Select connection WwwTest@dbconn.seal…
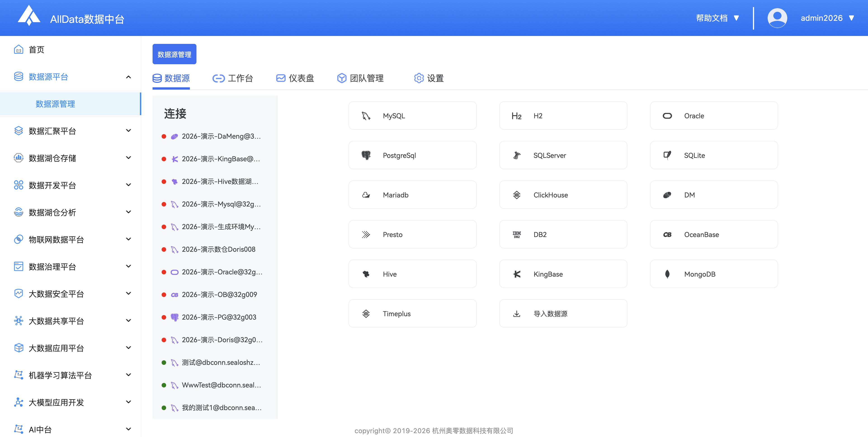The image size is (868, 437). pyautogui.click(x=215, y=385)
